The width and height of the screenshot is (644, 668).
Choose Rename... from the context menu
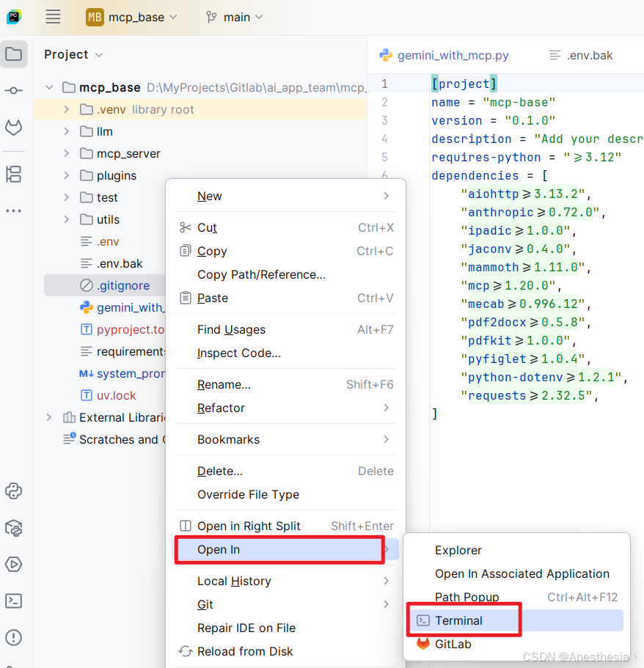pos(285,384)
